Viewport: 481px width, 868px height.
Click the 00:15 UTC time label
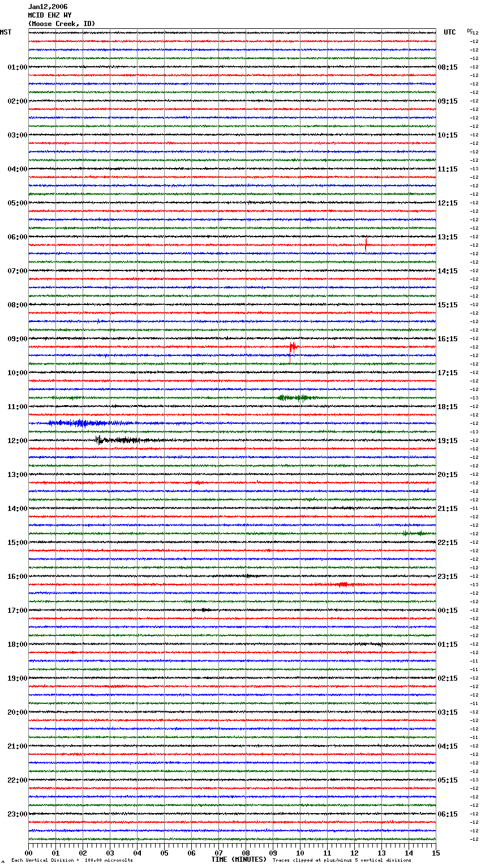point(448,611)
